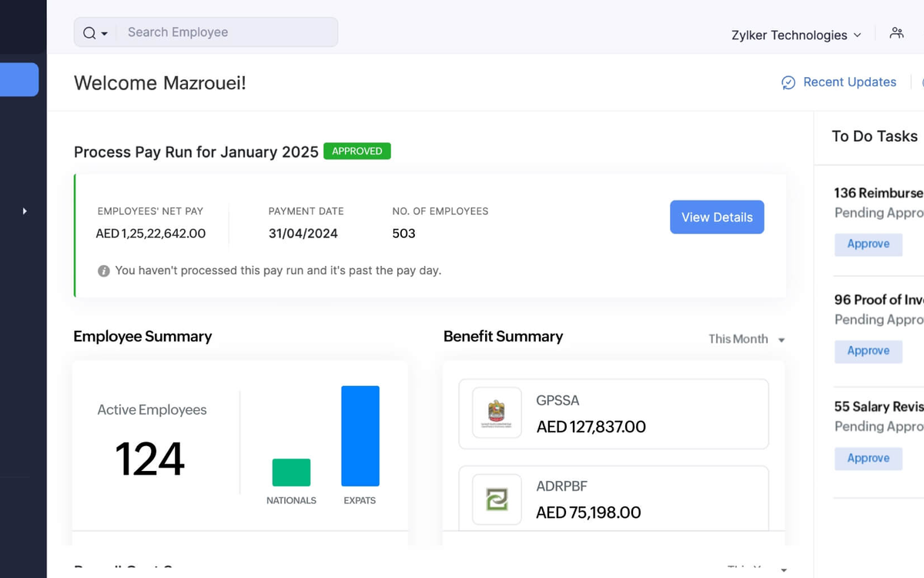Screen dimensions: 924x578
Task: Click the APPROVED status badge
Action: click(x=357, y=151)
